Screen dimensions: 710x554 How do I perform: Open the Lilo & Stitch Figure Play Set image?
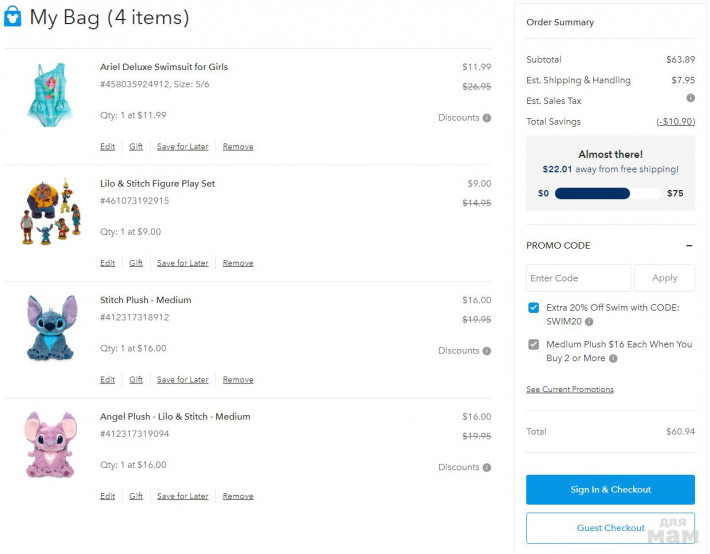[47, 211]
